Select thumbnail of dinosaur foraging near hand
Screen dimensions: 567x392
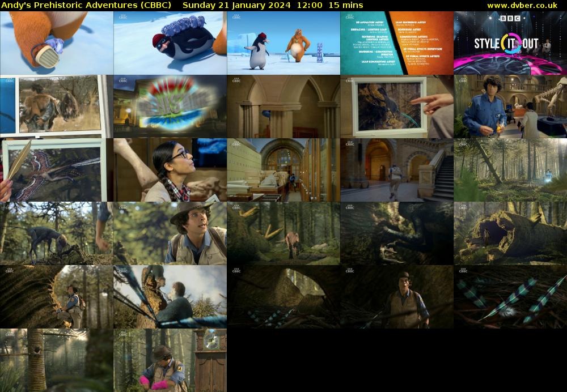coord(57,233)
